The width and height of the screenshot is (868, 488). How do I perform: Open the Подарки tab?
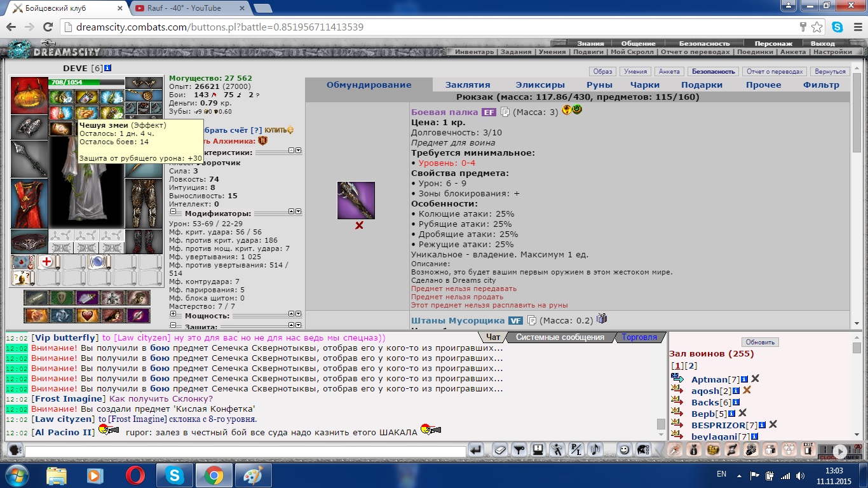pos(702,85)
